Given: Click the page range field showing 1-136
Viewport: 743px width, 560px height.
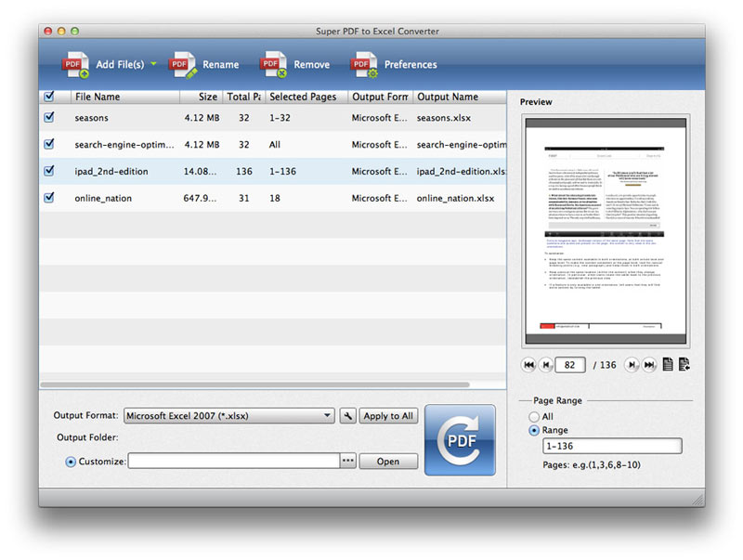Looking at the screenshot, I should 612,447.
